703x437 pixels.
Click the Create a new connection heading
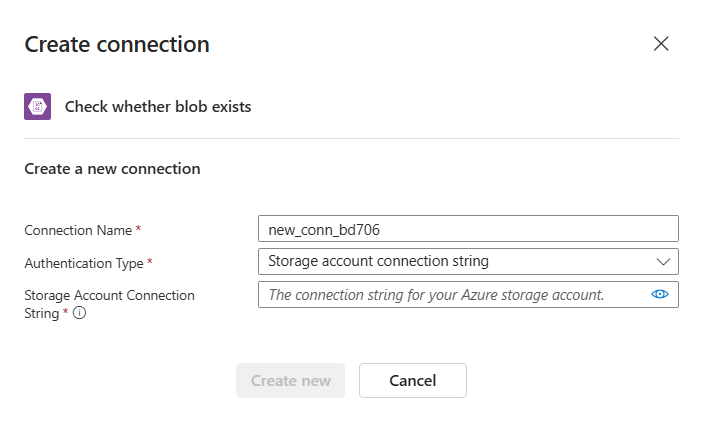point(112,169)
